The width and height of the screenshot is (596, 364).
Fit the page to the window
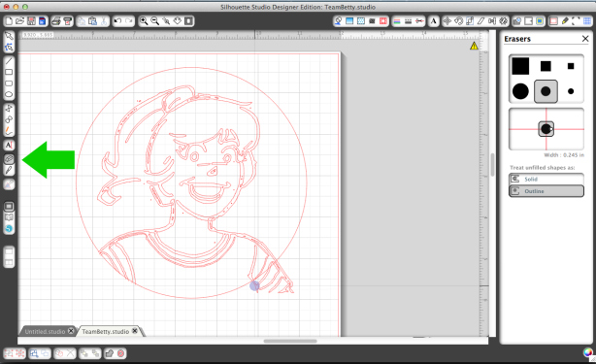click(x=188, y=21)
